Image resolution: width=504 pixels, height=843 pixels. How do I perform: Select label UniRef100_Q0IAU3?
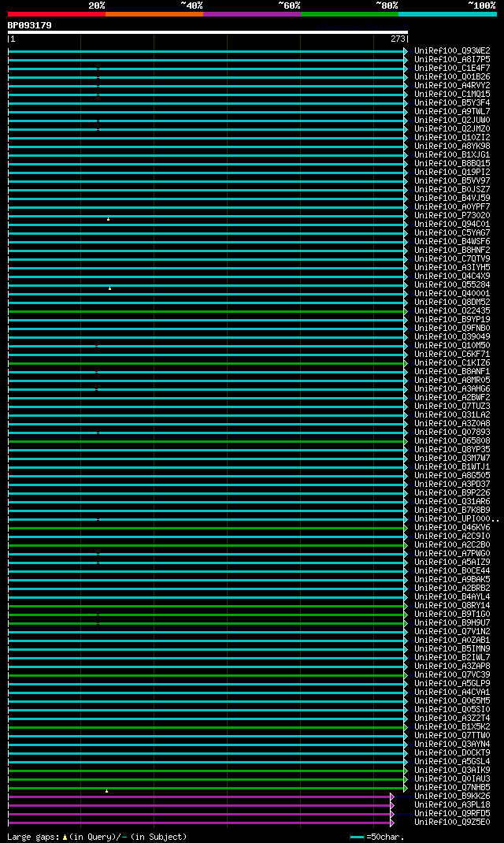point(452,779)
